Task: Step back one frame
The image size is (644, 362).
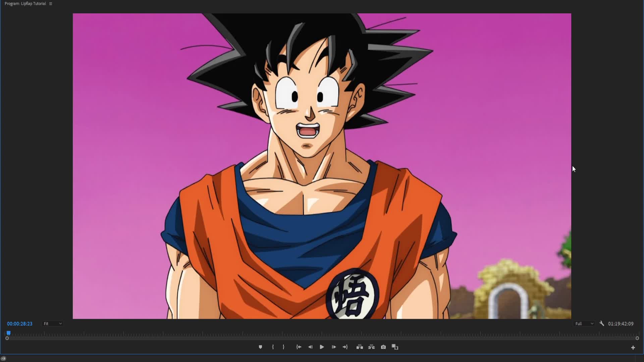Action: coord(310,347)
